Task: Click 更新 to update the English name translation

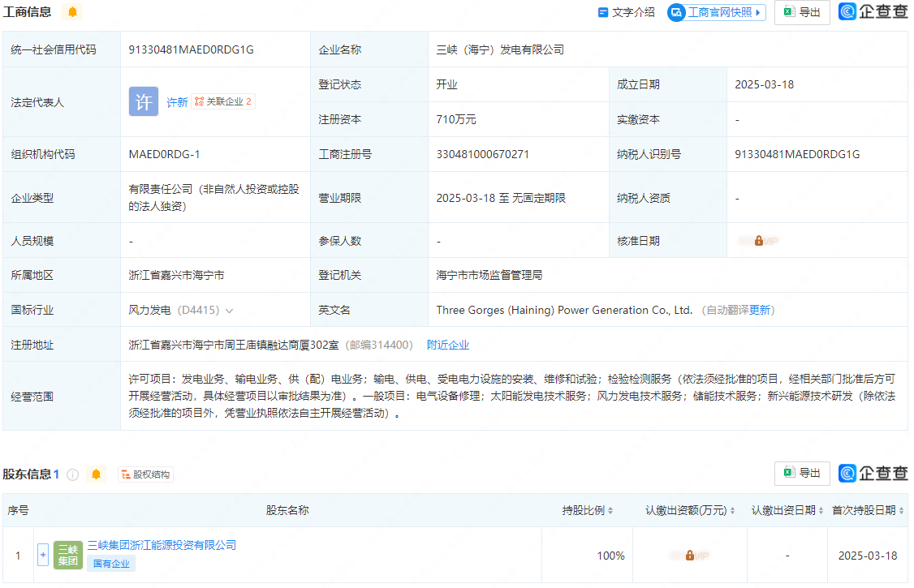Action: click(760, 310)
